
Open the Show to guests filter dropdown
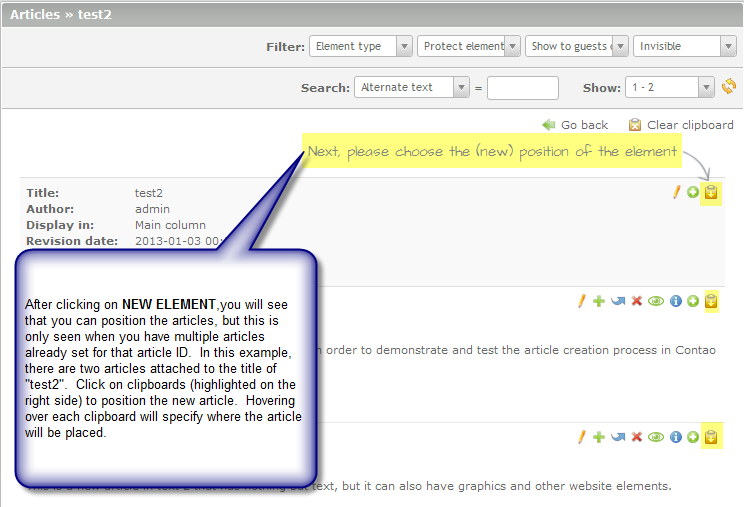[577, 46]
